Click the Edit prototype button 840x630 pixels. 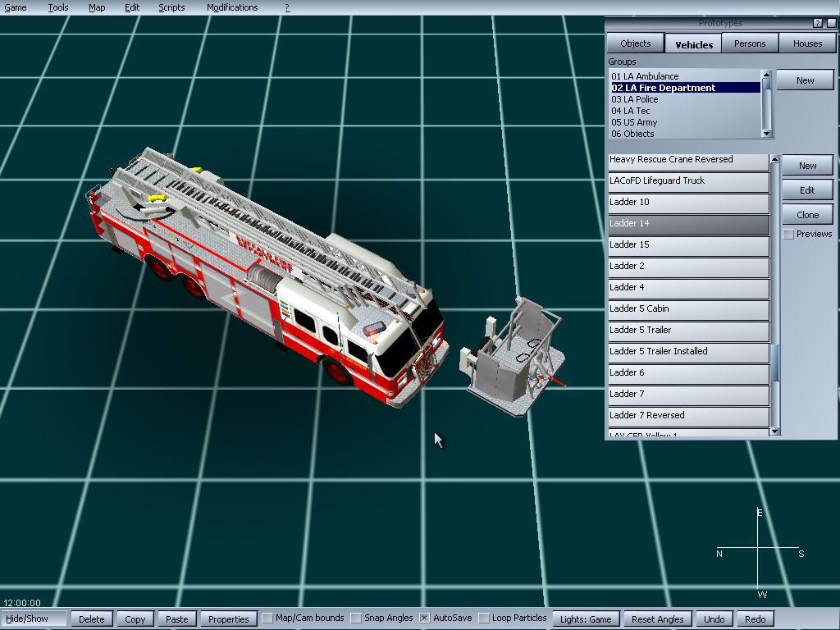[807, 190]
